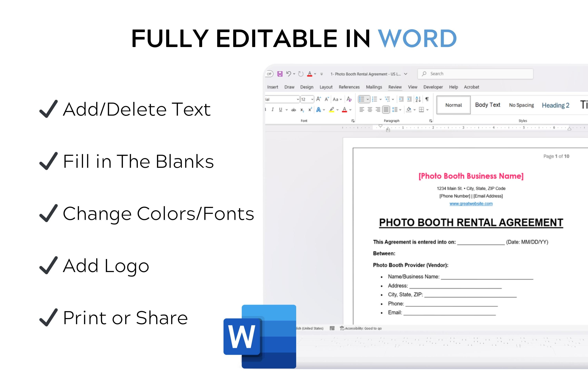
Task: Open the underline style dropdown arrow
Action: point(287,110)
